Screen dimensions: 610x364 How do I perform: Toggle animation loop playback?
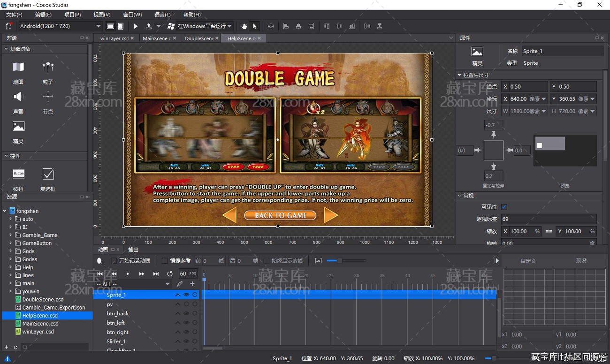tap(170, 273)
